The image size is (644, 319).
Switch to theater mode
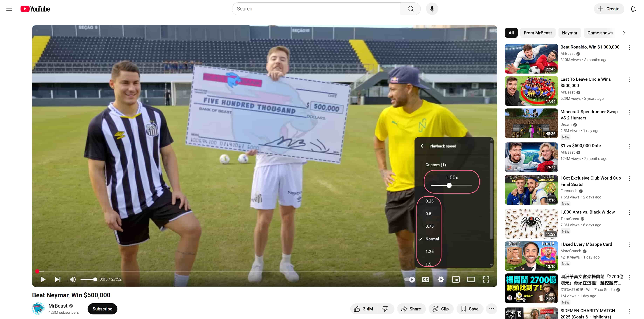point(471,279)
